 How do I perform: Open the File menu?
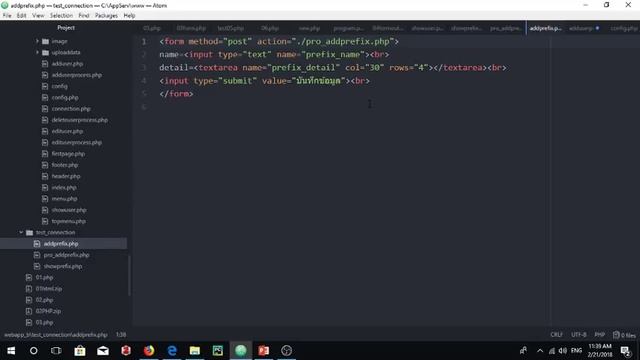click(x=7, y=16)
